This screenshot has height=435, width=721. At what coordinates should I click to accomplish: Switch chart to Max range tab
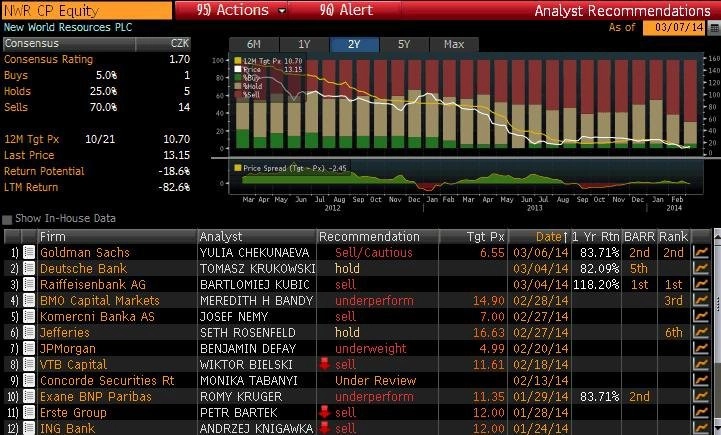point(454,45)
